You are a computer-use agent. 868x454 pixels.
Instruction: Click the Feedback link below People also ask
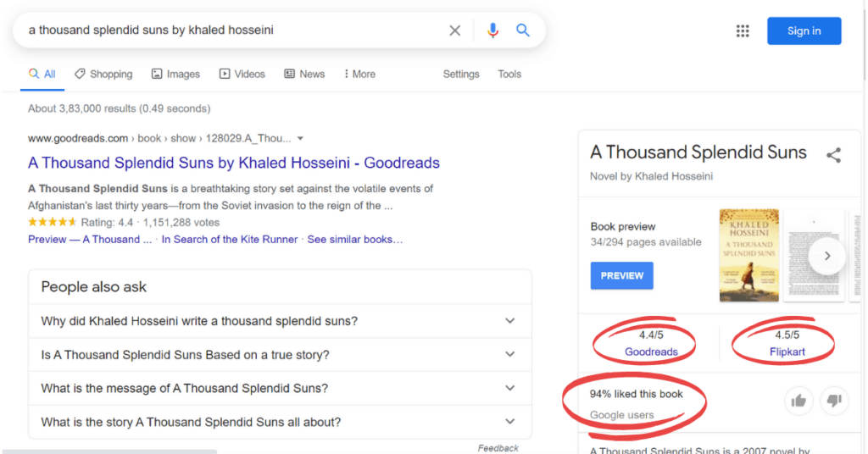[498, 448]
